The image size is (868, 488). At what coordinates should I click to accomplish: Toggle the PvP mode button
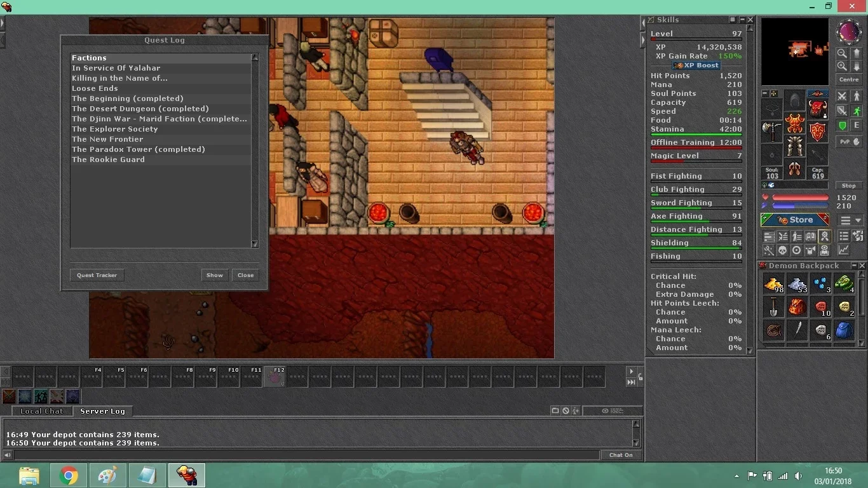tap(849, 142)
